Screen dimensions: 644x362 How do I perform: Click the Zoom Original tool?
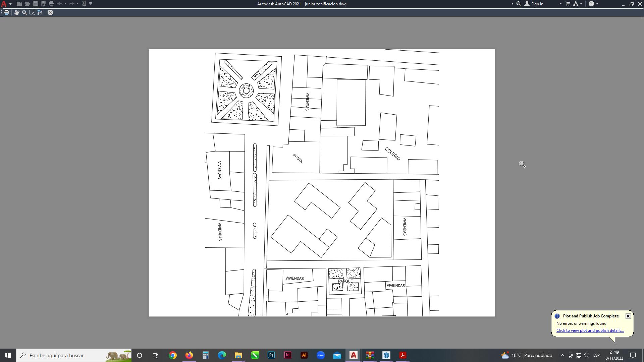click(x=40, y=12)
